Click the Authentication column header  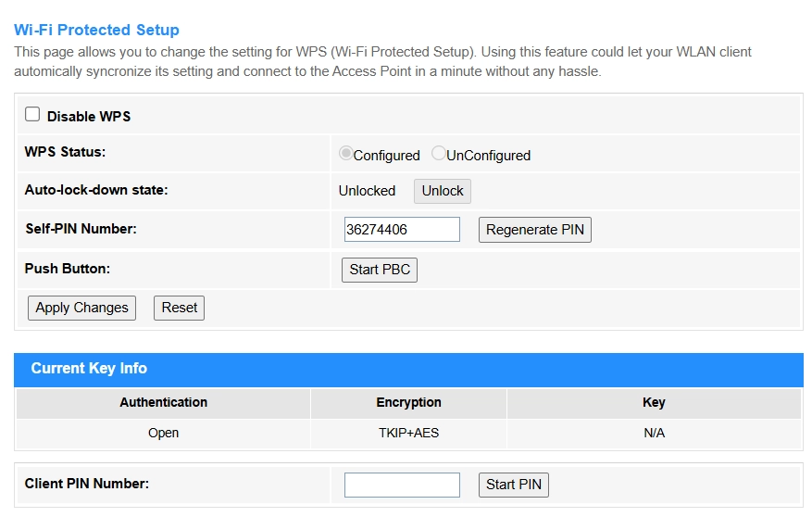(163, 402)
